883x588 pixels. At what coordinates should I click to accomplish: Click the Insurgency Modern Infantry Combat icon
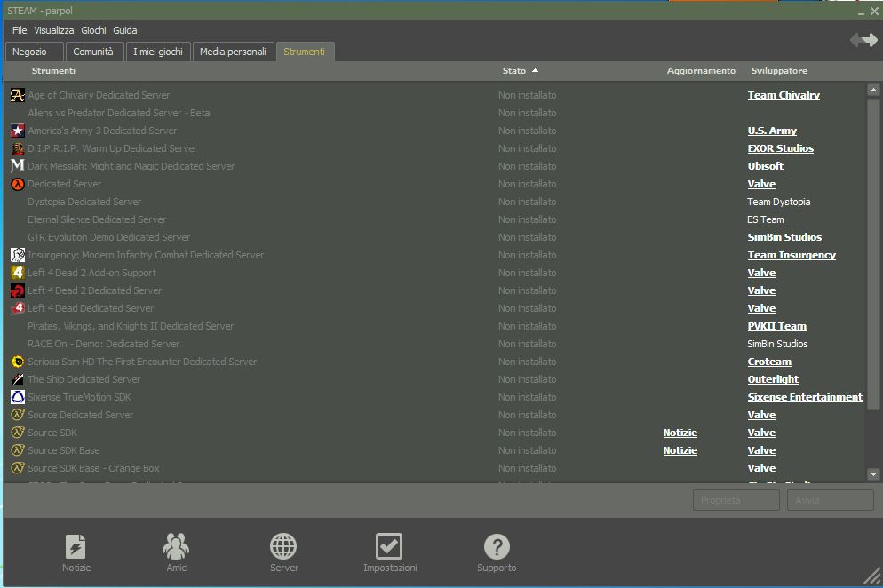point(18,255)
